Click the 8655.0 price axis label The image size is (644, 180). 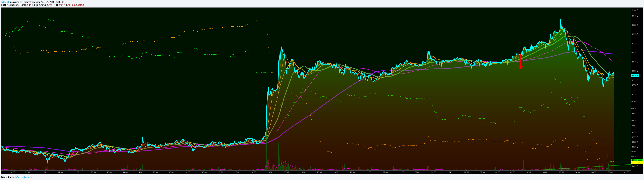click(x=635, y=113)
